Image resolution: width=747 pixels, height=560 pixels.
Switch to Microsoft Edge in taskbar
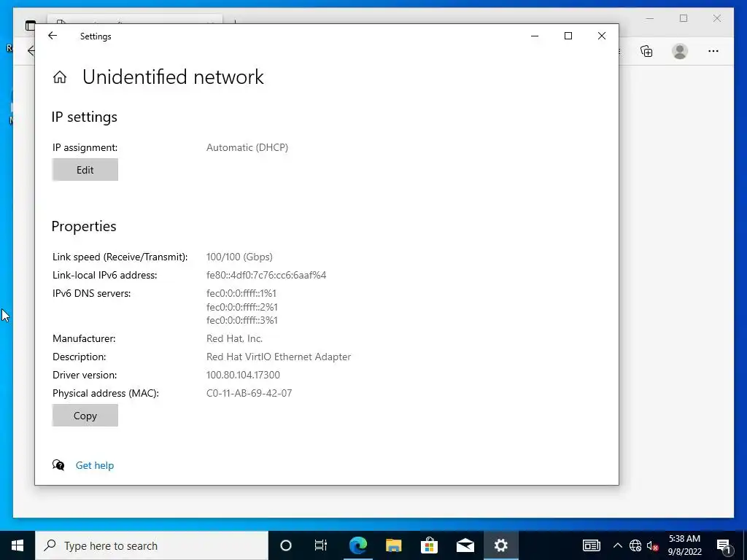click(357, 545)
